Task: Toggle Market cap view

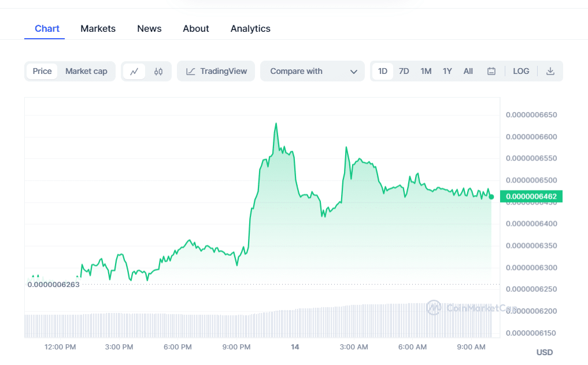Action: [x=86, y=72]
